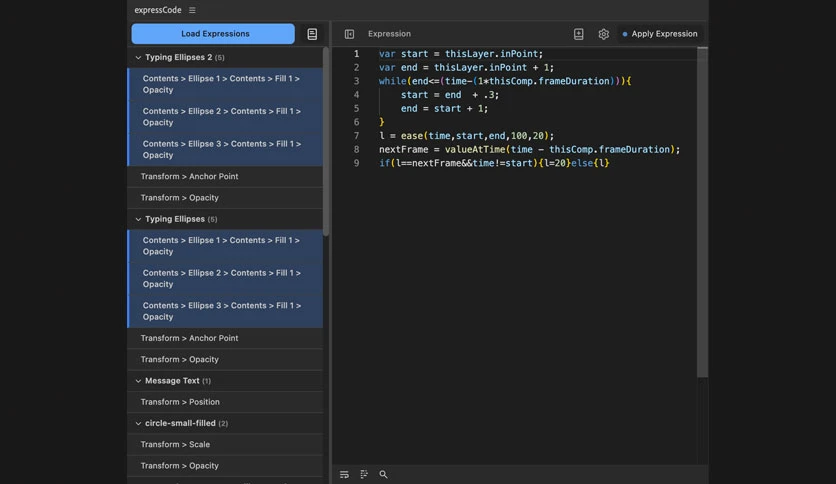Toggle word wrap icon in bottom bar
This screenshot has width=836, height=484.
click(x=344, y=474)
